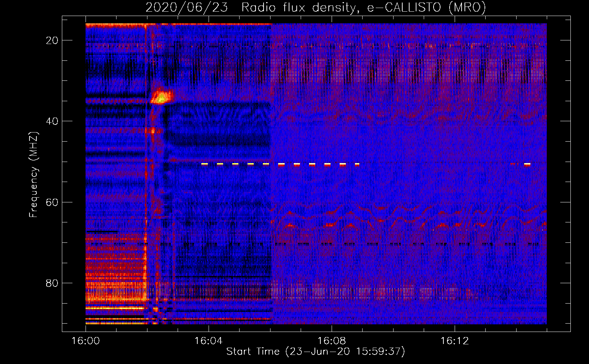This screenshot has height=364, width=589.
Task: Click the 40 MHz frequency tick label
Action: 52,121
